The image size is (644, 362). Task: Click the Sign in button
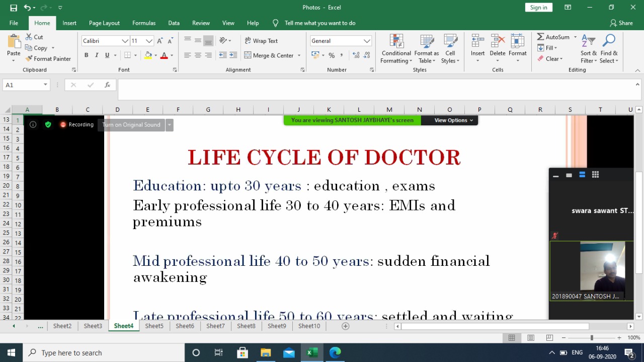tap(538, 8)
